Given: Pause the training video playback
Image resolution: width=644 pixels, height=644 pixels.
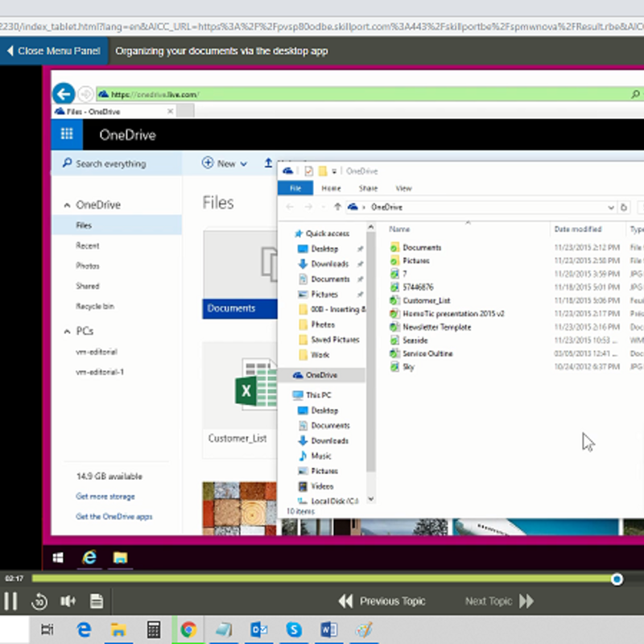Looking at the screenshot, I should tap(11, 601).
